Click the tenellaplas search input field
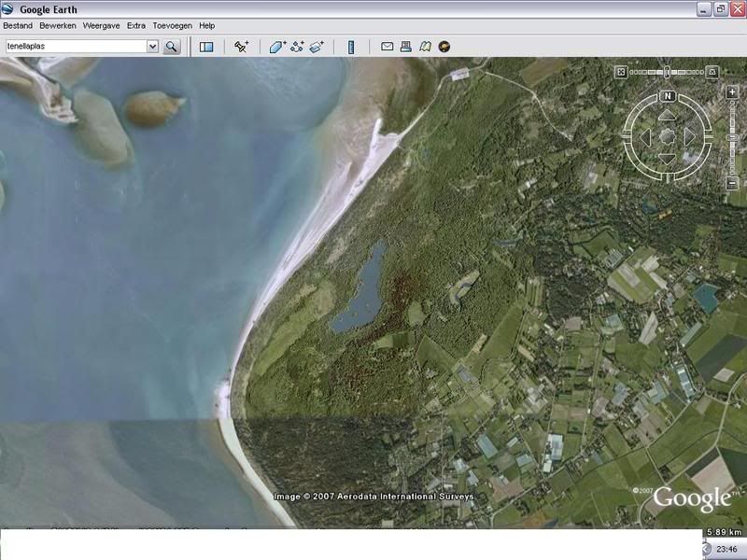This screenshot has width=747, height=560. [75, 47]
